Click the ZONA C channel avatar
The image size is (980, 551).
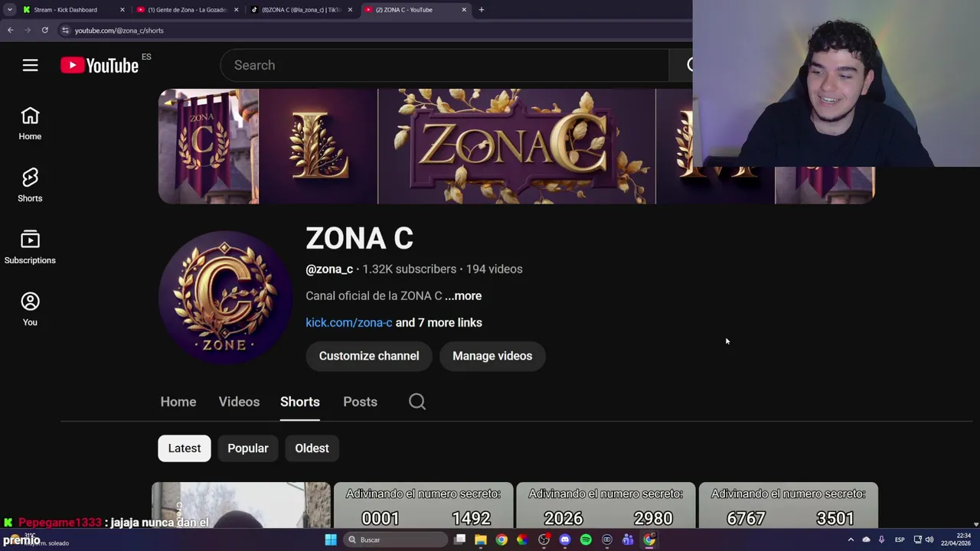point(225,297)
